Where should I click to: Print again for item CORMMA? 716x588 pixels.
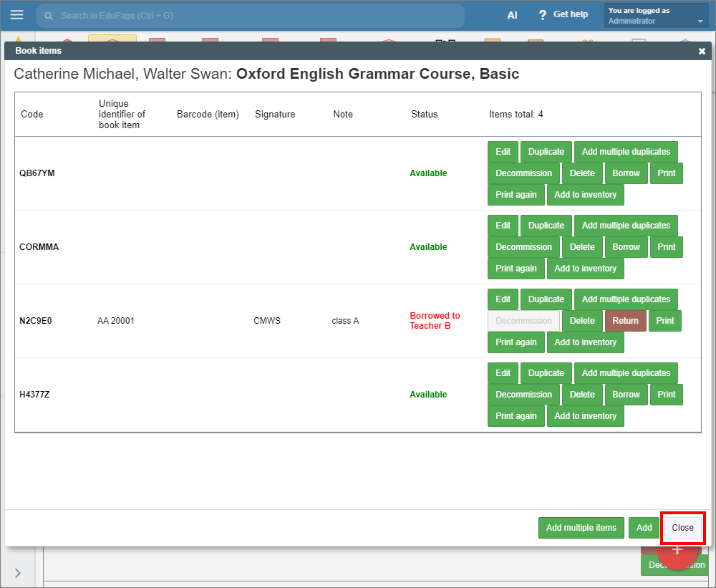[516, 269]
